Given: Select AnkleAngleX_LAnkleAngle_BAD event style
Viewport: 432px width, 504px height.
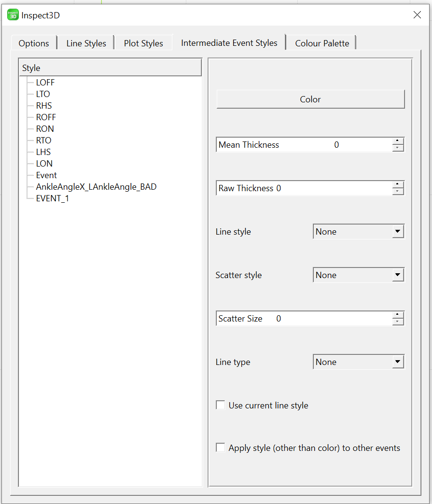Looking at the screenshot, I should [96, 187].
